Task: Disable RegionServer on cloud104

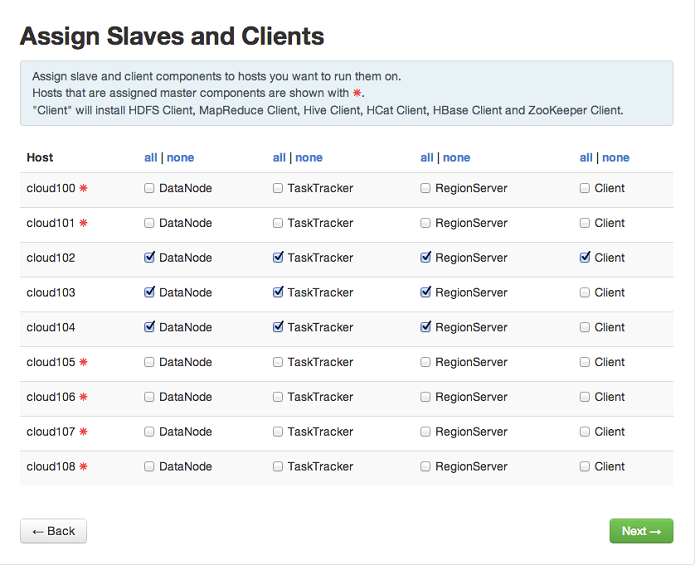Action: click(426, 327)
